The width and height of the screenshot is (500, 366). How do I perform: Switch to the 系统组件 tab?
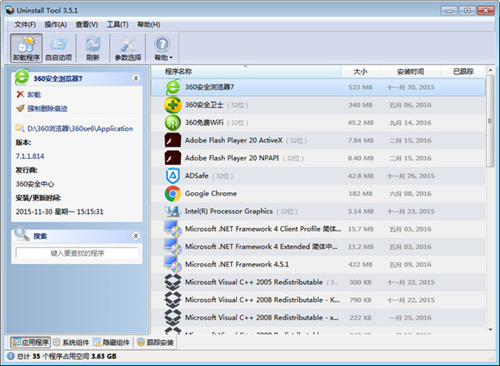[71, 342]
